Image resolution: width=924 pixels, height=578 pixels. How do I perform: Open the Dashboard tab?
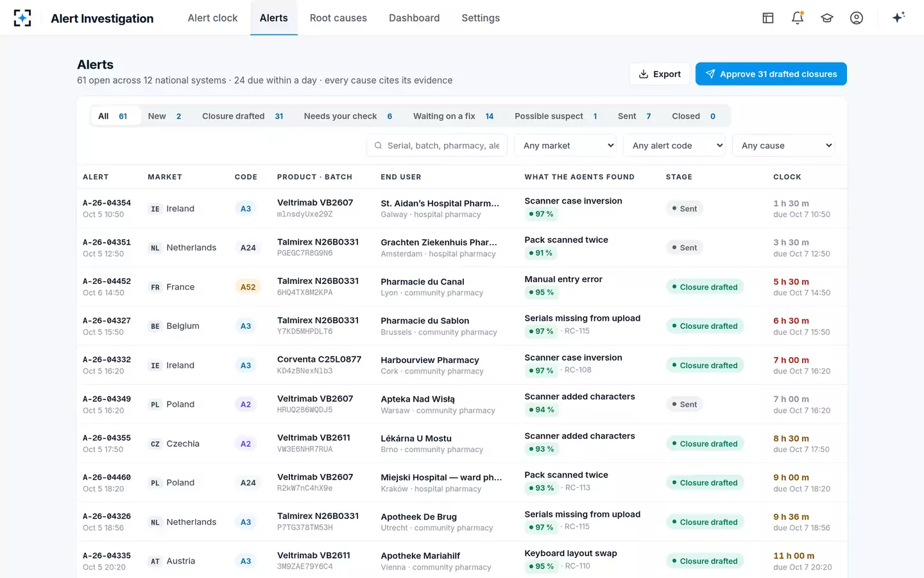[414, 18]
